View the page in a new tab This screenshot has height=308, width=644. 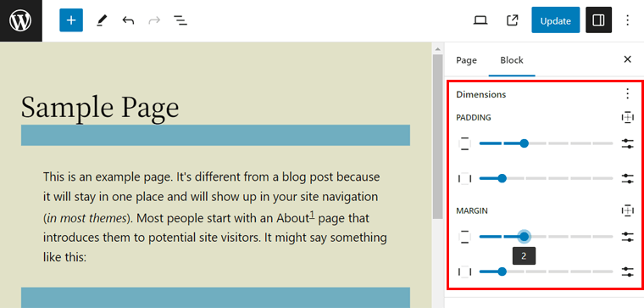coord(512,20)
